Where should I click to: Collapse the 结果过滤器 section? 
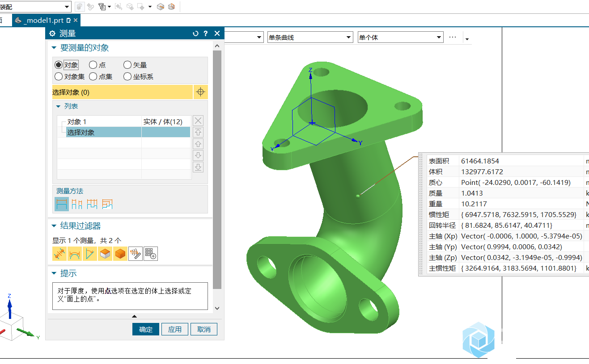click(x=54, y=226)
